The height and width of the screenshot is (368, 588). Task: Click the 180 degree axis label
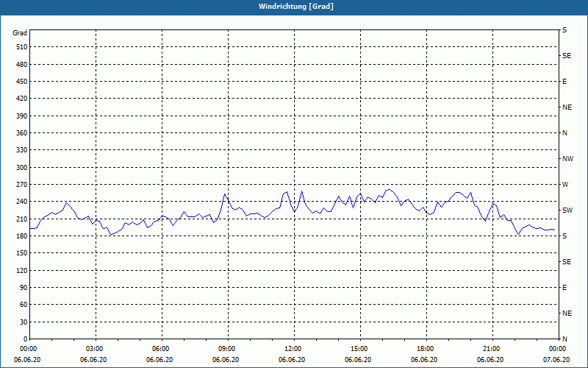tap(22, 236)
